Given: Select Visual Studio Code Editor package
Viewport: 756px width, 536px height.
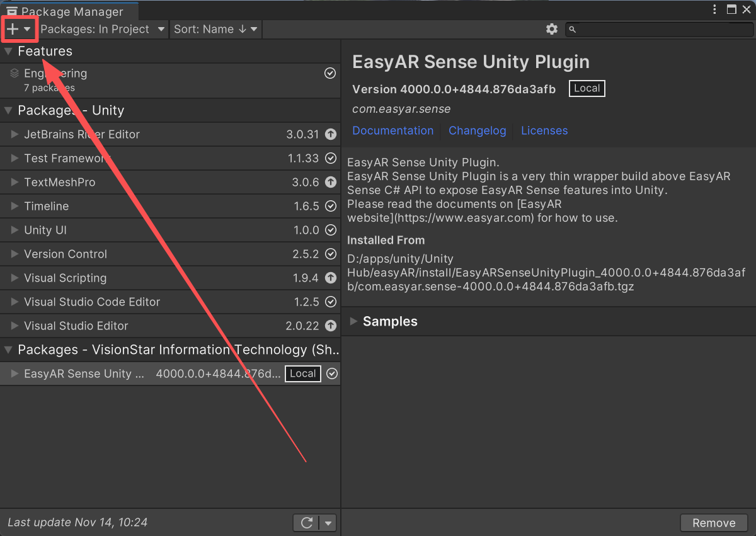Looking at the screenshot, I should (170, 302).
